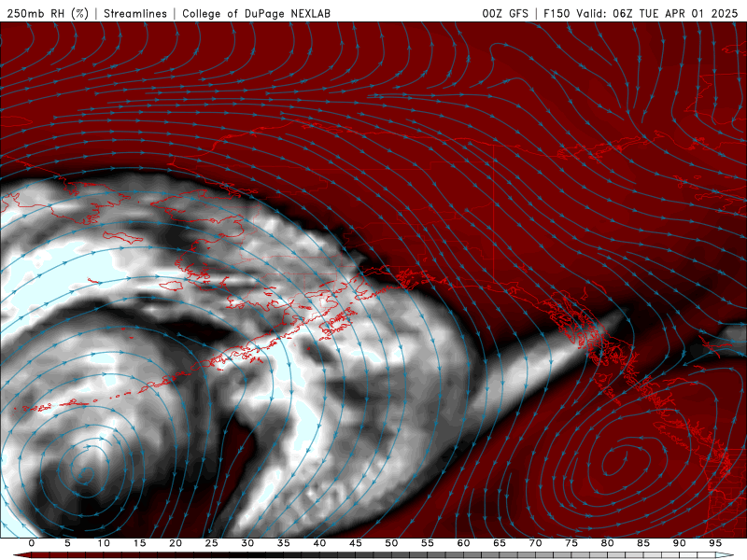The width and height of the screenshot is (747, 560).
Task: Click the colorbar label "25"
Action: [x=212, y=543]
